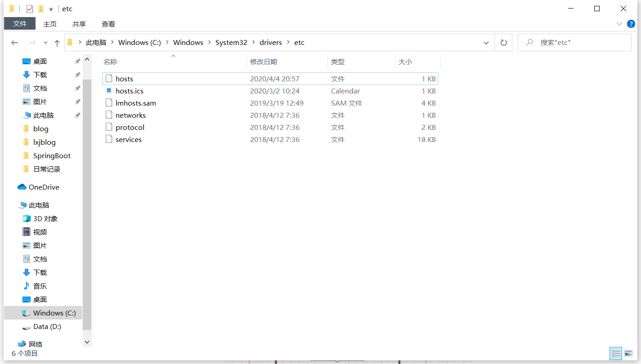Select OneDrive in the navigation pane
641x364 pixels.
pos(44,187)
